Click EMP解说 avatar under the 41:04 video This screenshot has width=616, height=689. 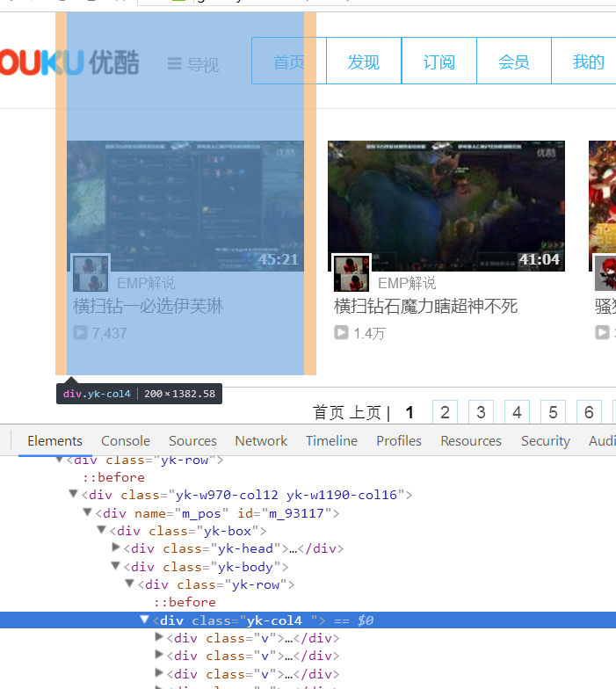click(351, 272)
